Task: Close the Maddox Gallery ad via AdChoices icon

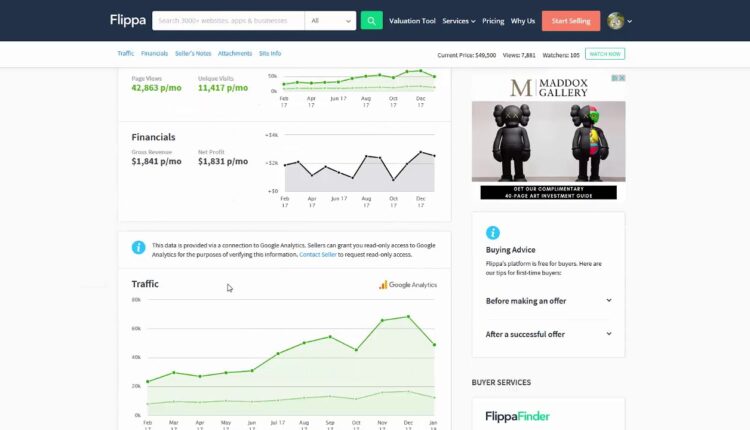Action: click(620, 79)
